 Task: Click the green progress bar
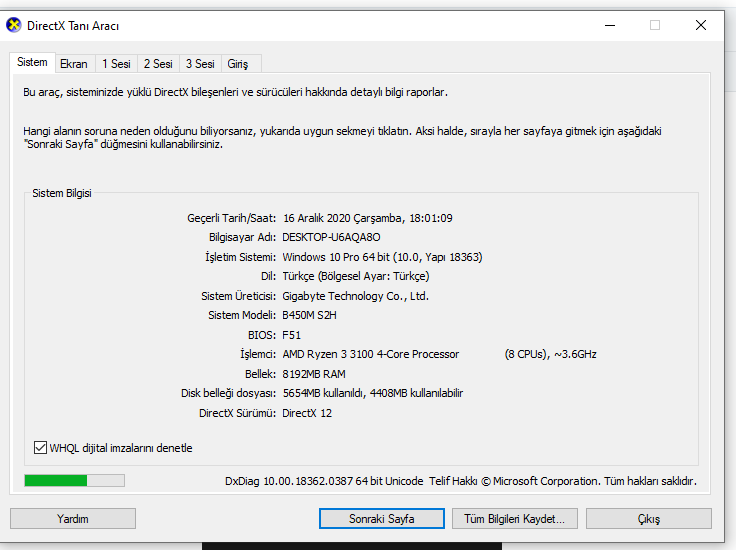(x=75, y=481)
